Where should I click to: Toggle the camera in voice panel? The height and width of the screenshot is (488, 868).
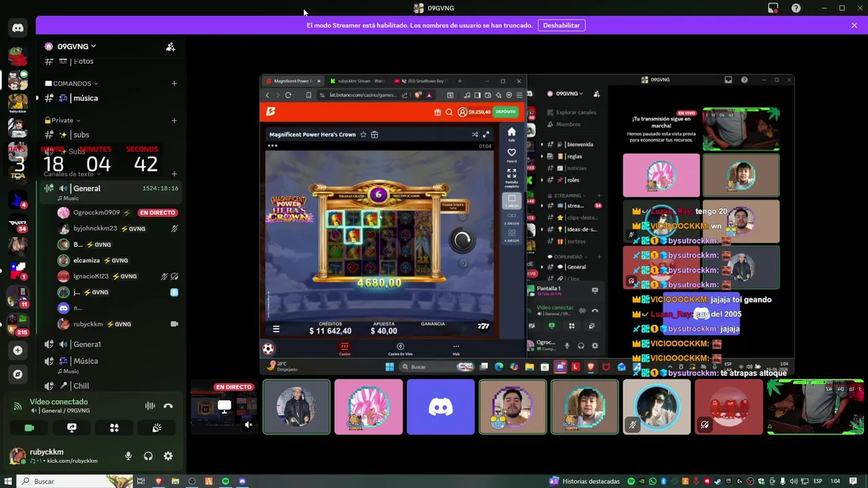point(29,428)
